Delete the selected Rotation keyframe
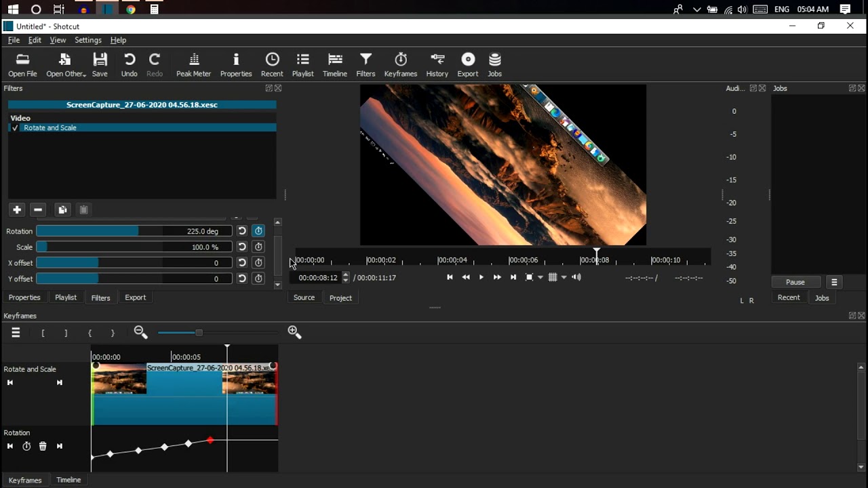This screenshot has width=868, height=488. pyautogui.click(x=43, y=446)
